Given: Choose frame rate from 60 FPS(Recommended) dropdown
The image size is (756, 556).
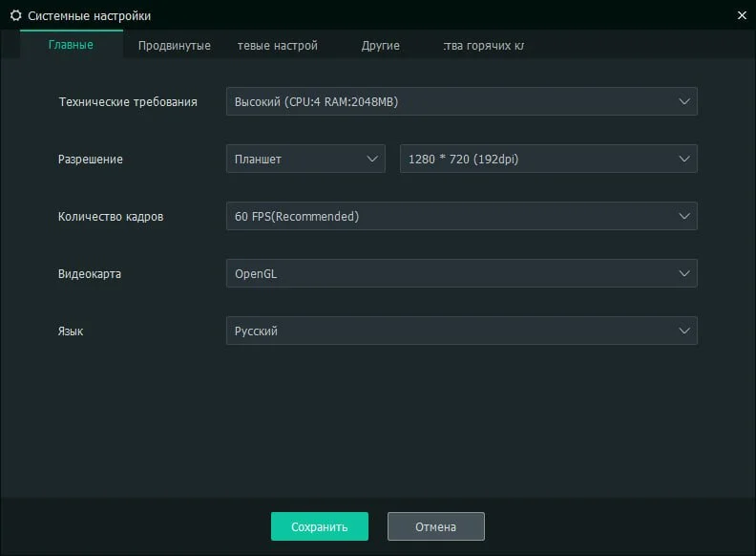Looking at the screenshot, I should [461, 216].
